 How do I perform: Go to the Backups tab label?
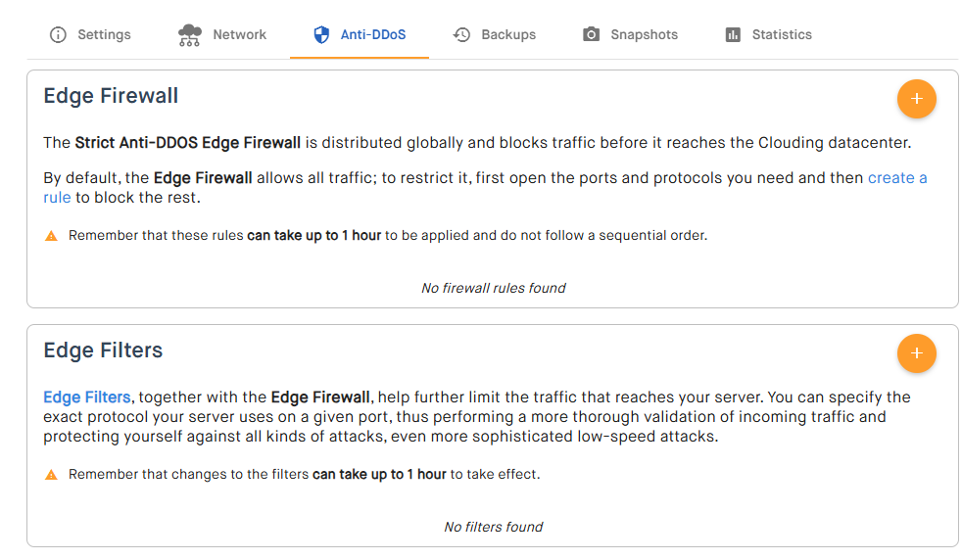(x=508, y=34)
